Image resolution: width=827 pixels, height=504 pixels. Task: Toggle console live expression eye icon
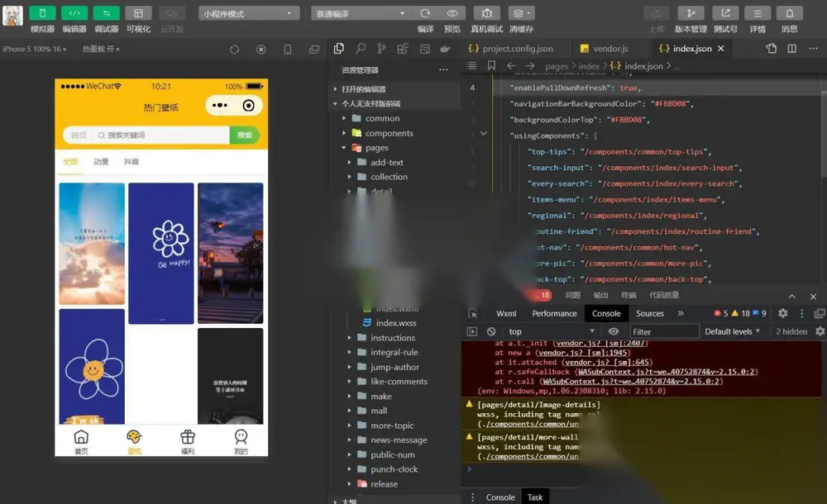coord(614,331)
